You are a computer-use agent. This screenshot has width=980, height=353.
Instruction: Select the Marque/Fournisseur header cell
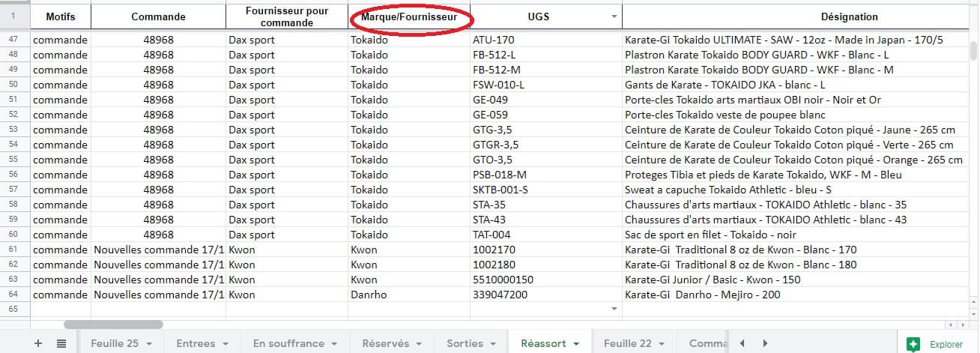coord(409,16)
